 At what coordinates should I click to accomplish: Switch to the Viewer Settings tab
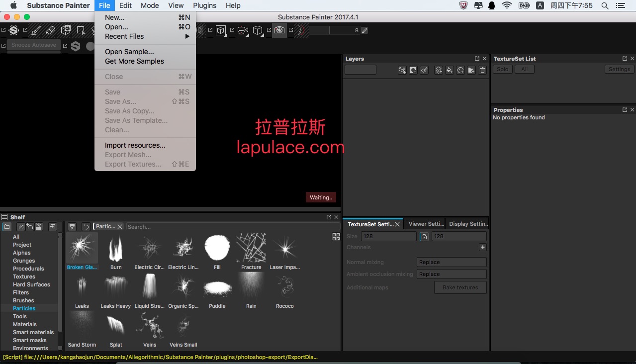[426, 224]
